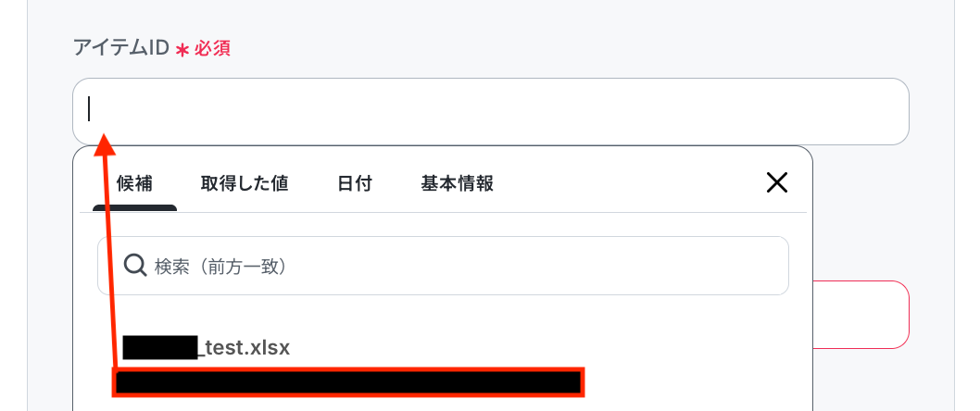980x411 pixels.
Task: Switch to the 取得した値 tab
Action: pyautogui.click(x=245, y=183)
